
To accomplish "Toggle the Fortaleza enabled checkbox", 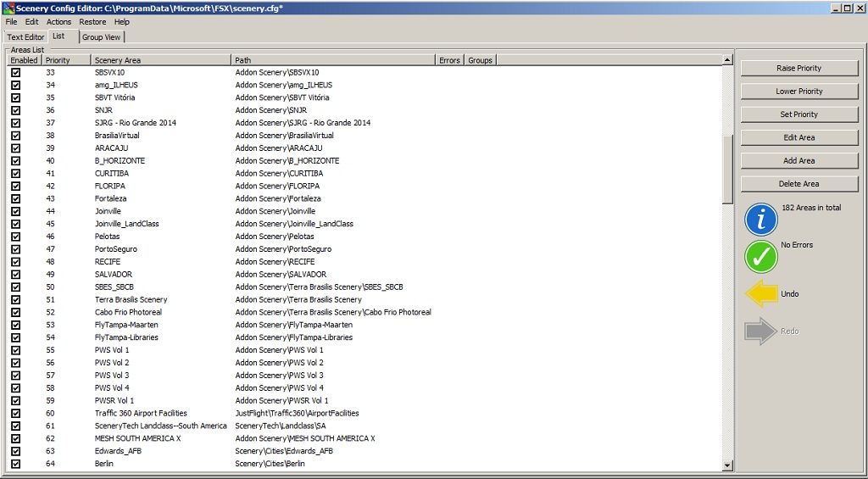I will pos(15,198).
